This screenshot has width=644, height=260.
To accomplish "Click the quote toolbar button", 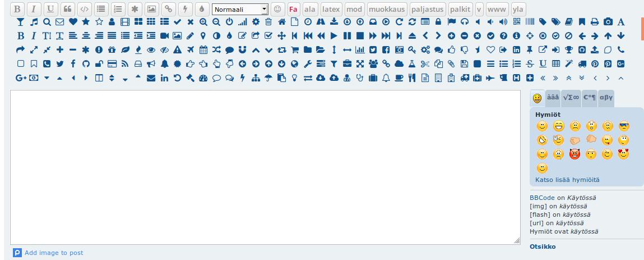I will point(68,9).
